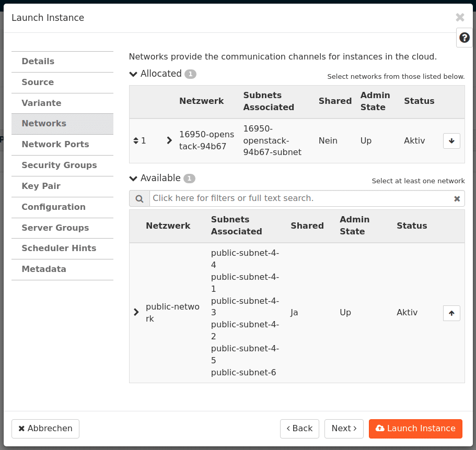The image size is (476, 450).
Task: Go to the Key Pair step
Action: (x=41, y=186)
